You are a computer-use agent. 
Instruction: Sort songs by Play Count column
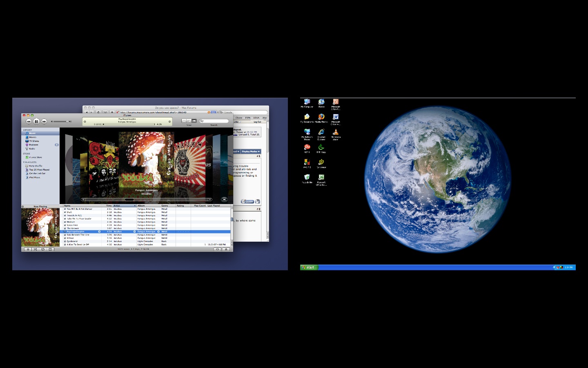[x=200, y=206]
